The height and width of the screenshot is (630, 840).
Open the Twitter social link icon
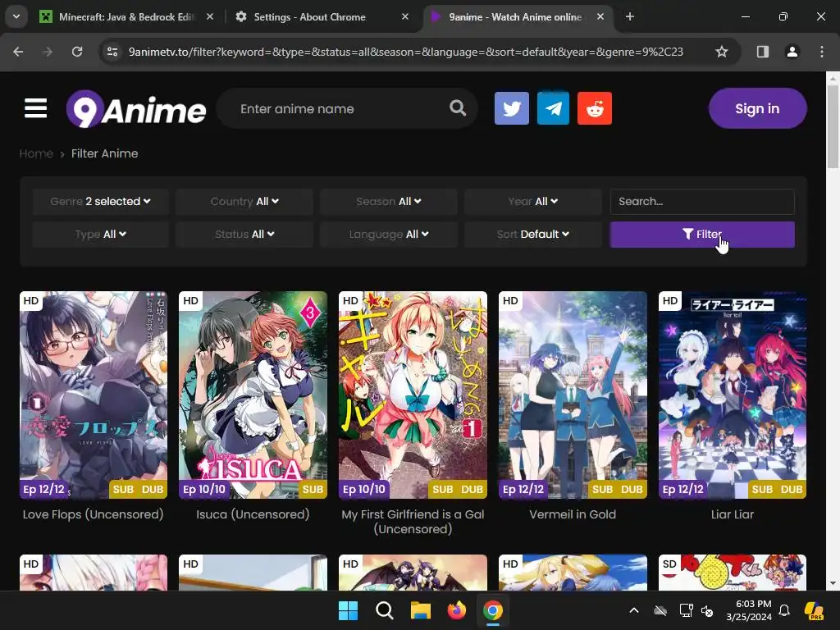(512, 108)
